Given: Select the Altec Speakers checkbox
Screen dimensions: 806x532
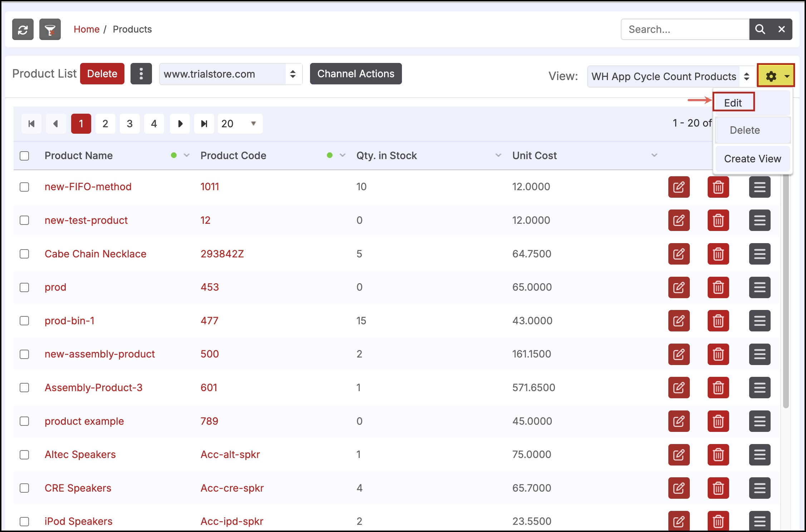Looking at the screenshot, I should [24, 455].
